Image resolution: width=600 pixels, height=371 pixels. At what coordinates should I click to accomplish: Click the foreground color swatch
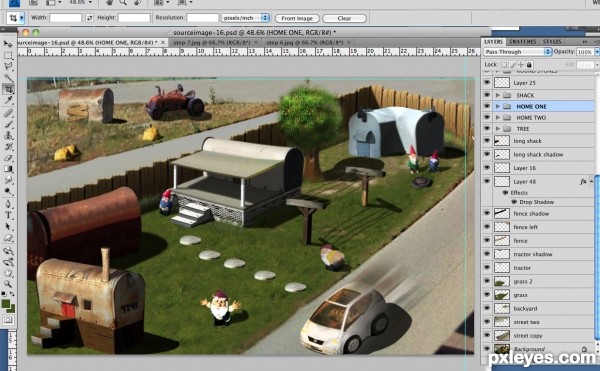click(6, 304)
